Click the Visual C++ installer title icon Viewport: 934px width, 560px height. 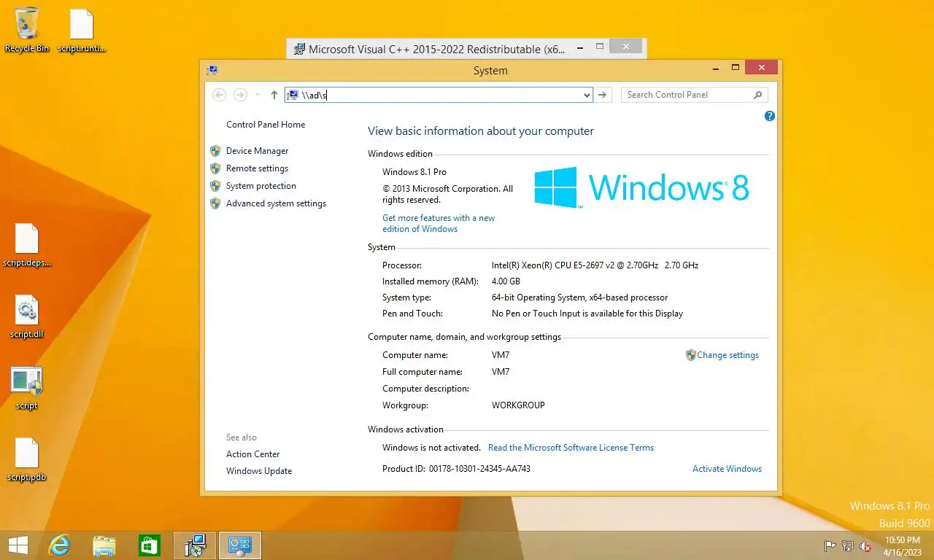point(298,49)
